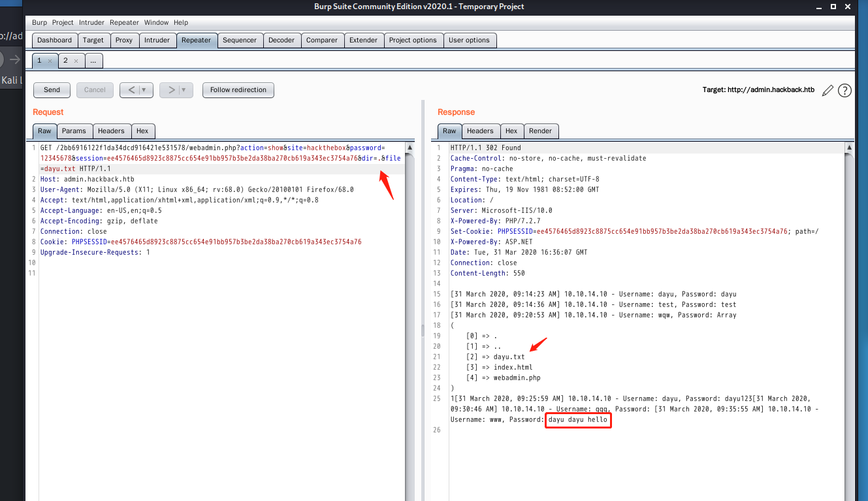Select the request Raw tab
Image resolution: width=868 pixels, height=501 pixels.
pyautogui.click(x=44, y=131)
